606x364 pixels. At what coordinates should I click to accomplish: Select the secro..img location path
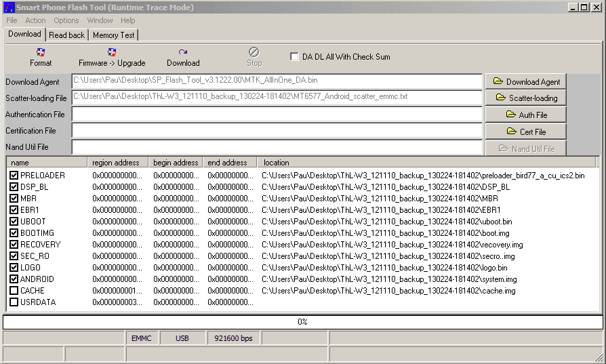pos(388,256)
